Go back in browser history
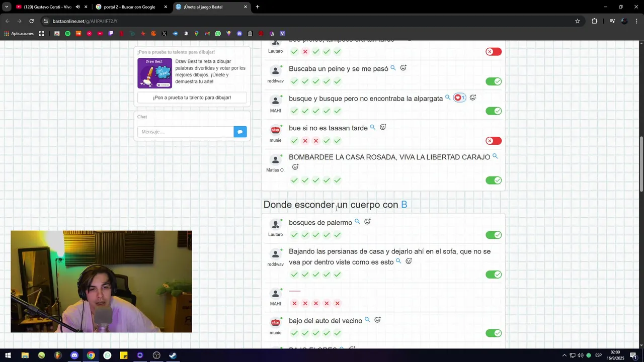This screenshot has height=362, width=644. coord(8,21)
